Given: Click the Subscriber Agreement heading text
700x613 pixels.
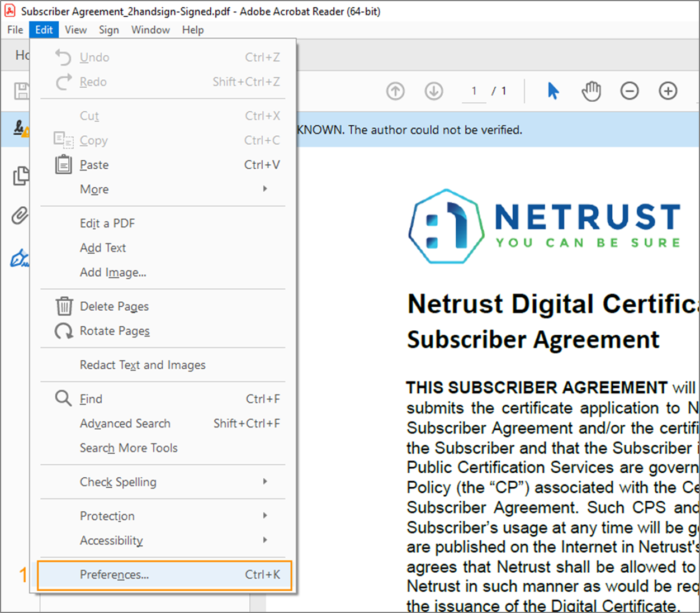Looking at the screenshot, I should point(533,339).
